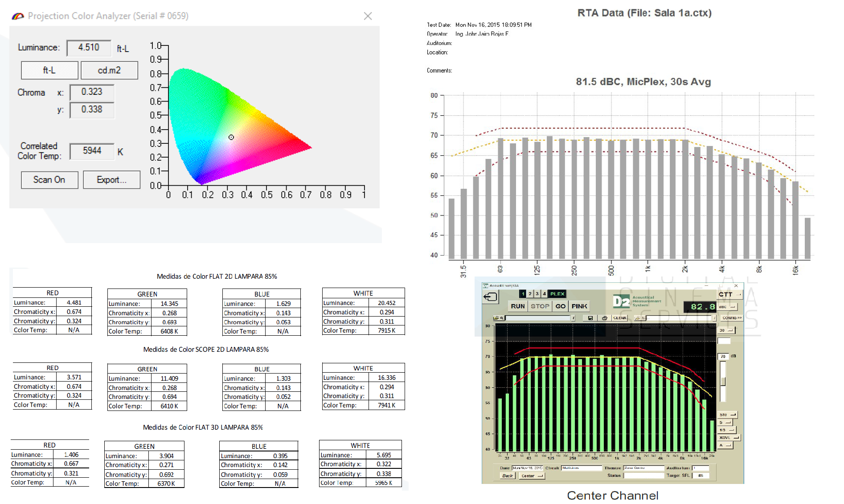Click the small info button after left path field

point(573,318)
